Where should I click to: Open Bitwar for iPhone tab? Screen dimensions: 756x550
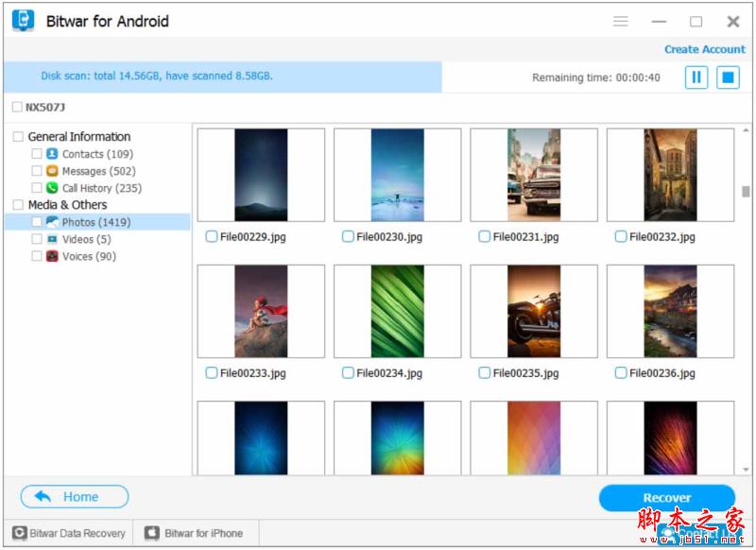click(195, 533)
